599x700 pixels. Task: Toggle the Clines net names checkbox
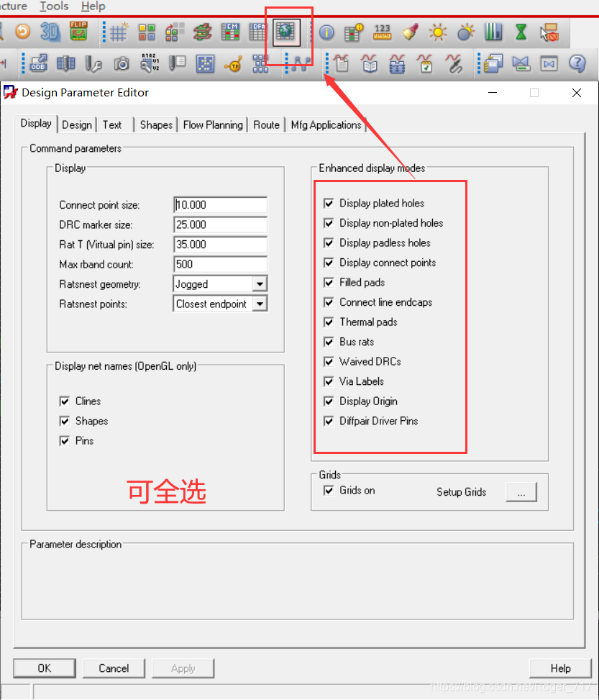(x=65, y=401)
